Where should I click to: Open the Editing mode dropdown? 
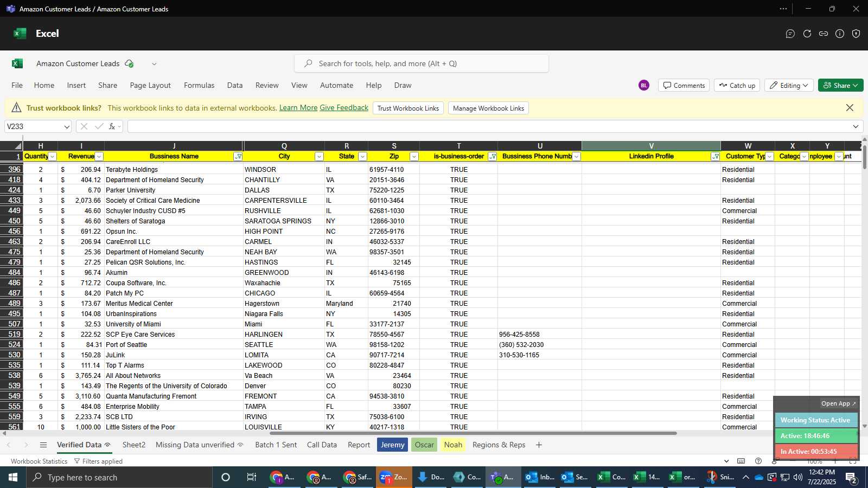(x=789, y=85)
